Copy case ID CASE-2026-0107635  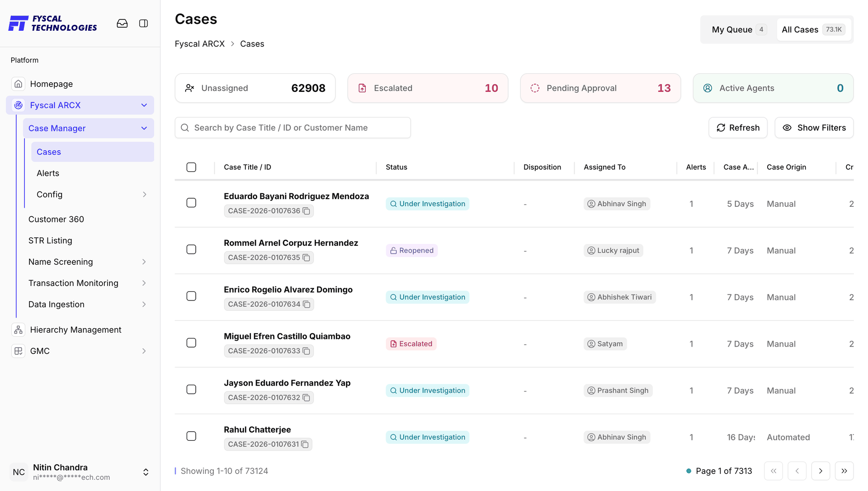point(307,257)
